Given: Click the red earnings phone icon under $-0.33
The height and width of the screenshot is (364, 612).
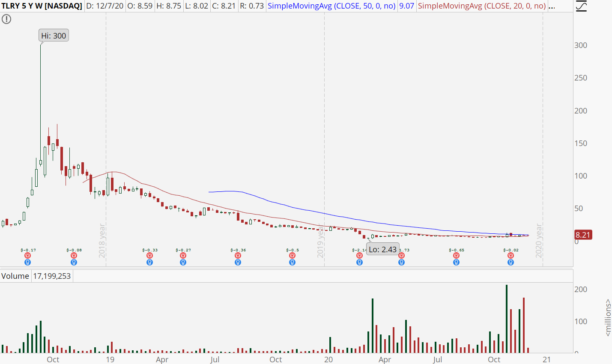Looking at the screenshot, I should pos(149,256).
